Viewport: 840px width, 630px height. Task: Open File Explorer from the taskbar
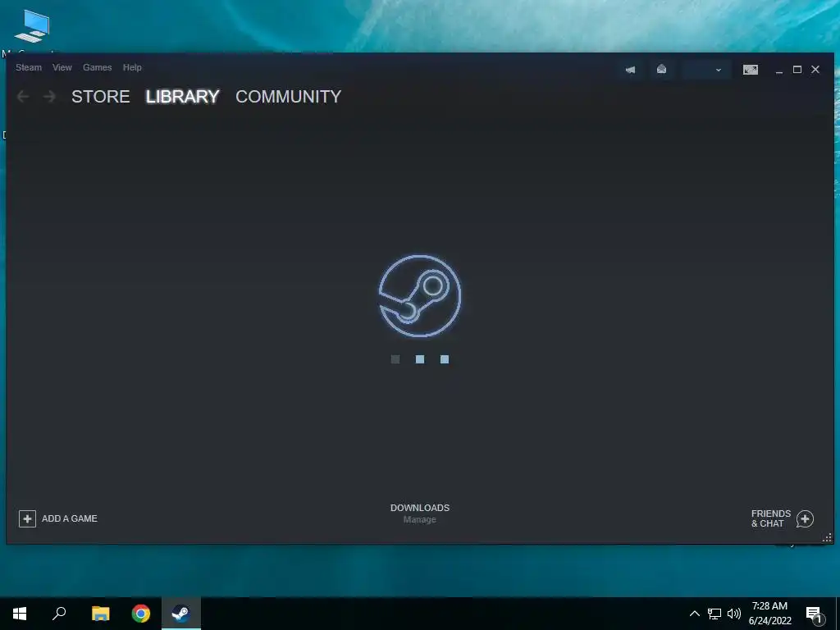click(x=100, y=614)
